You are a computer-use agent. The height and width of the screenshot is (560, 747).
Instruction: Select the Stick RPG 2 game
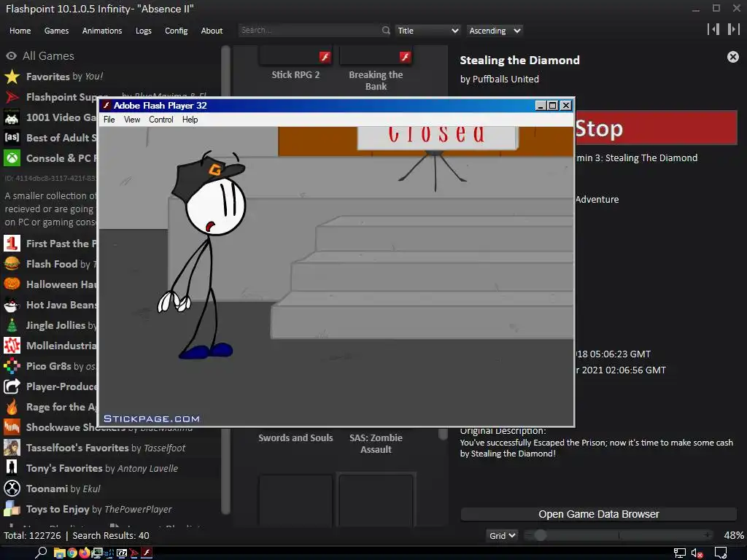click(295, 69)
